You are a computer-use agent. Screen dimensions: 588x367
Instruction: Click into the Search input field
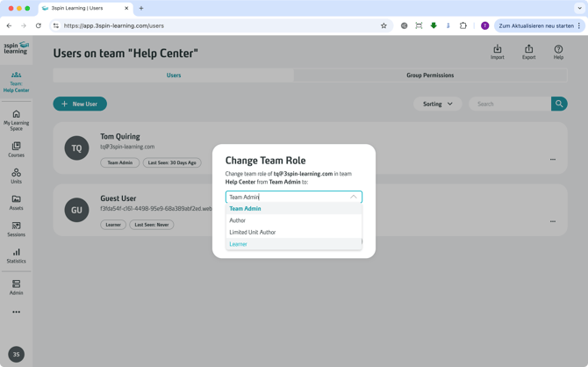[x=510, y=104]
